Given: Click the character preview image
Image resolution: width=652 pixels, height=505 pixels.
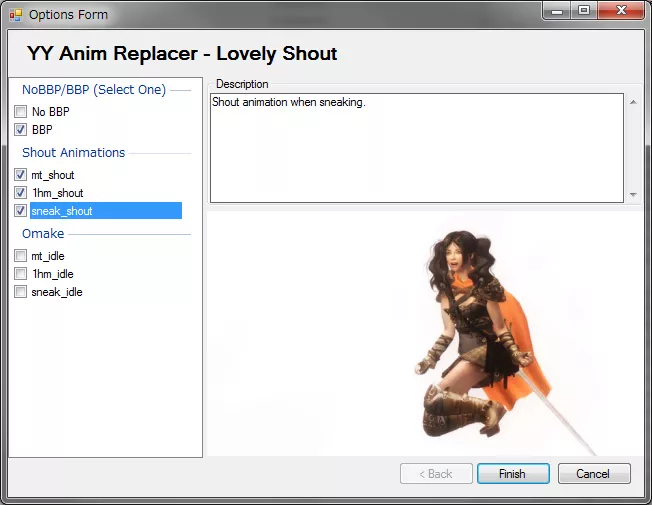Looking at the screenshot, I should [425, 333].
